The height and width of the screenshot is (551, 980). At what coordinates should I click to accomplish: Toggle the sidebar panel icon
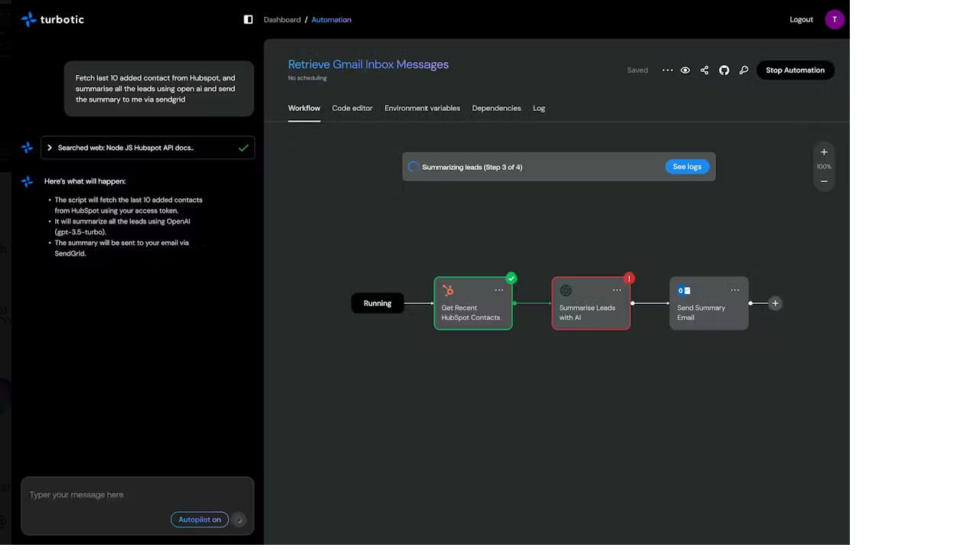tap(248, 19)
